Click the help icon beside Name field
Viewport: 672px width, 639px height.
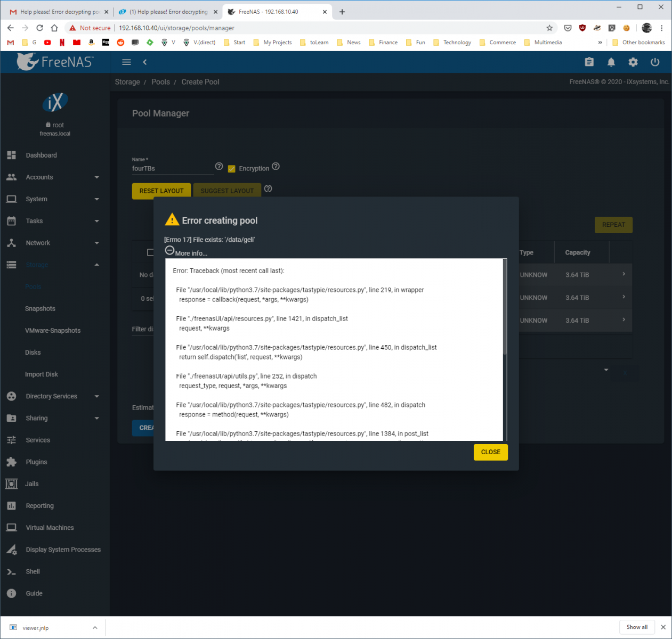[218, 167]
